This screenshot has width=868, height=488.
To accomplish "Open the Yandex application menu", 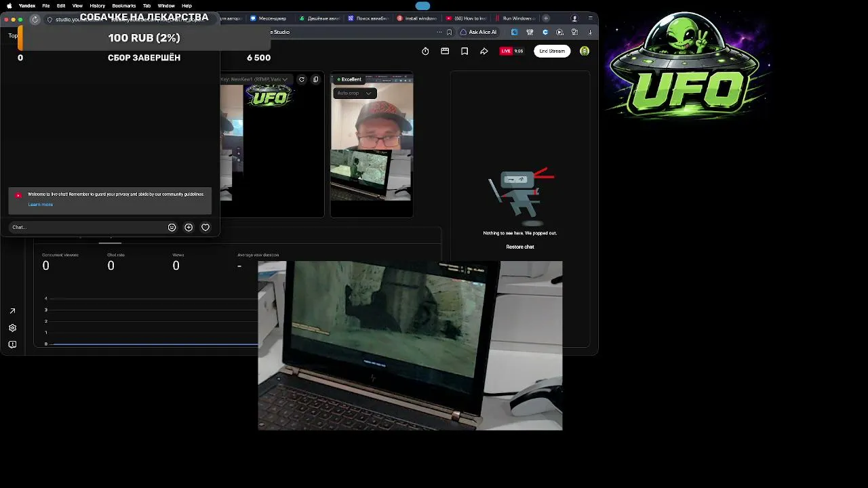I will point(27,5).
